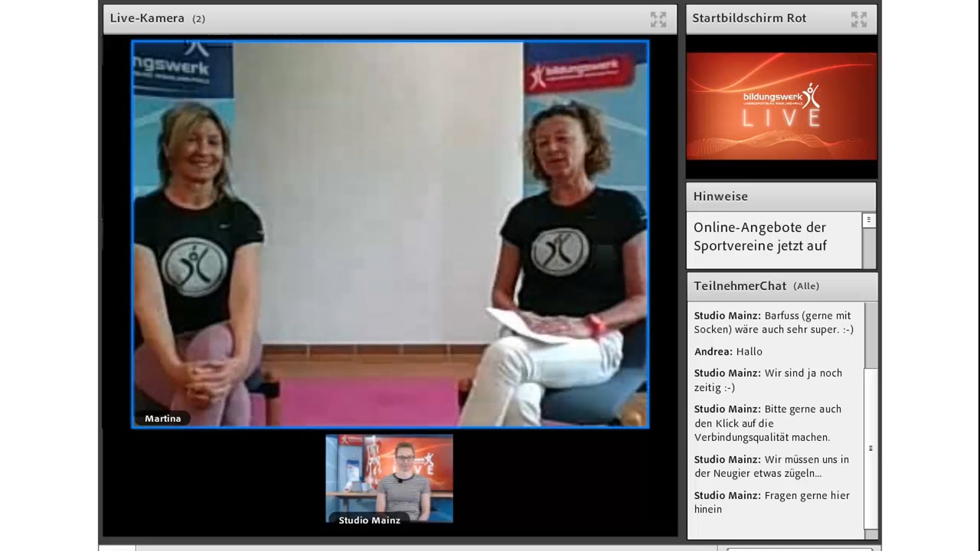Click the bildungswerk LIVE start image
The image size is (980, 551).
(781, 106)
